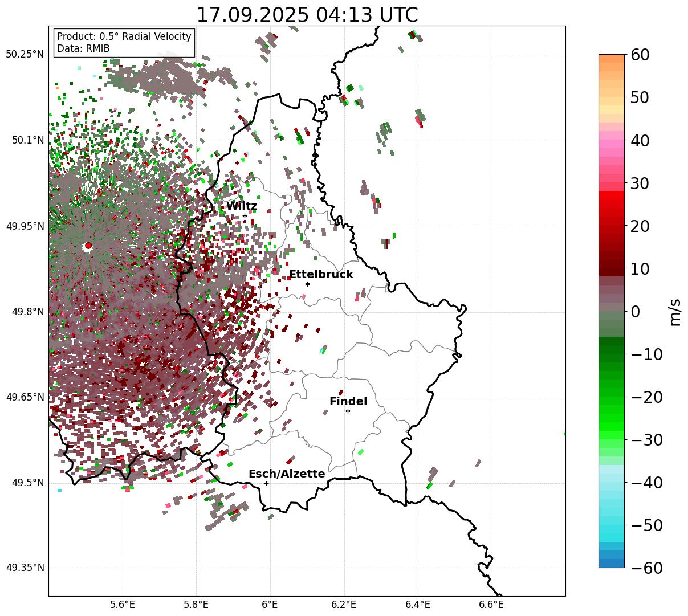
Task: Click the 50.25°N latitude label
Action: click(x=25, y=54)
